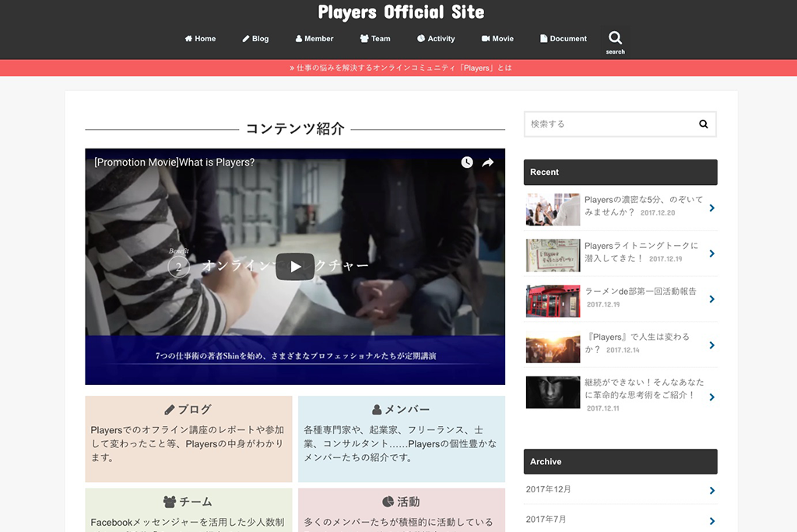
Task: Click chevron beside 継続ができない post
Action: tap(711, 397)
